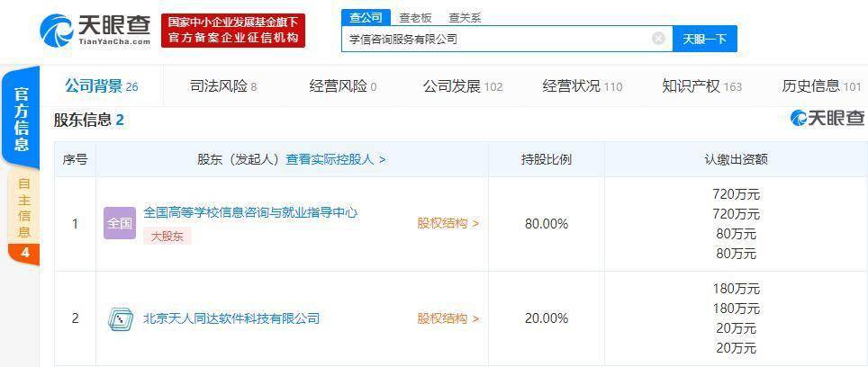Open 全国高等学校信息咨询与就业指导中心 shareholder link

point(250,212)
